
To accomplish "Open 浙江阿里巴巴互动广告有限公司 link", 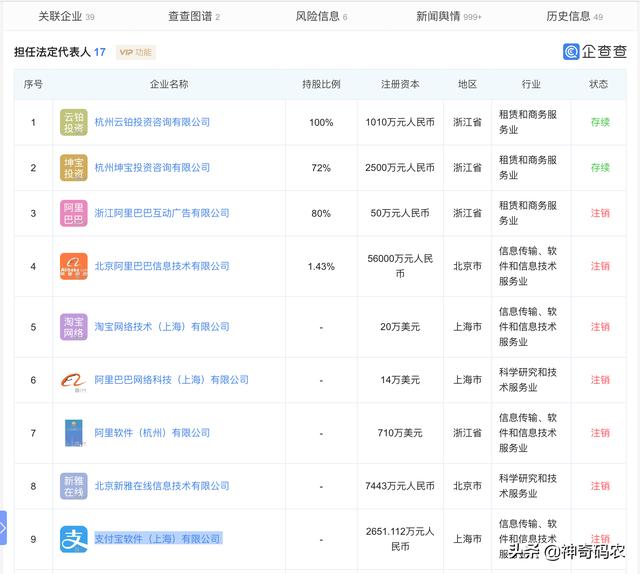I will pos(162,213).
